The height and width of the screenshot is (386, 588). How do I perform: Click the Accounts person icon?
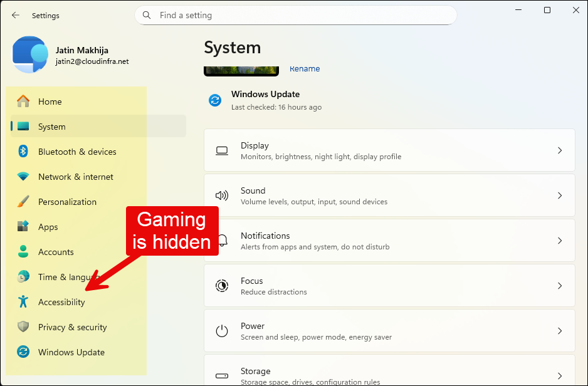coord(23,252)
